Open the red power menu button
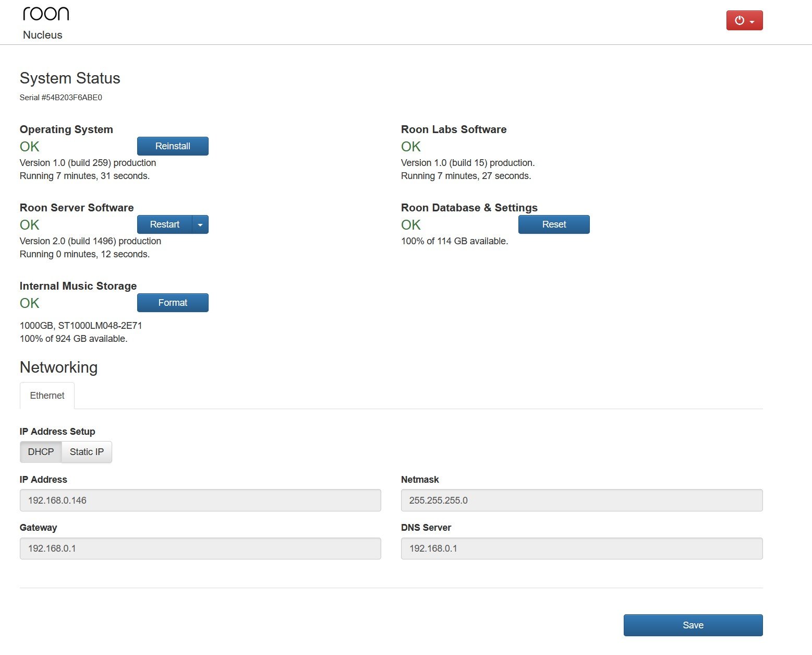 tap(744, 21)
